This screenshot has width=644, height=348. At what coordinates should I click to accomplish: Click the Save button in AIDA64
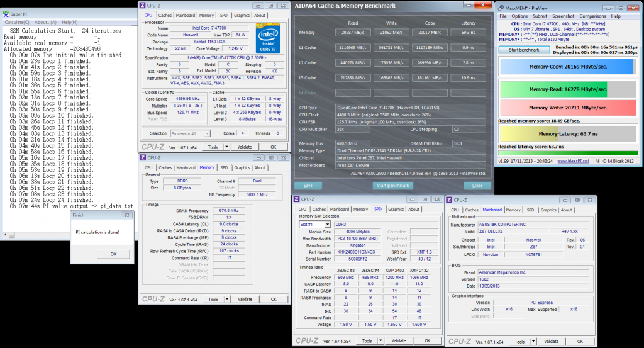click(x=308, y=186)
